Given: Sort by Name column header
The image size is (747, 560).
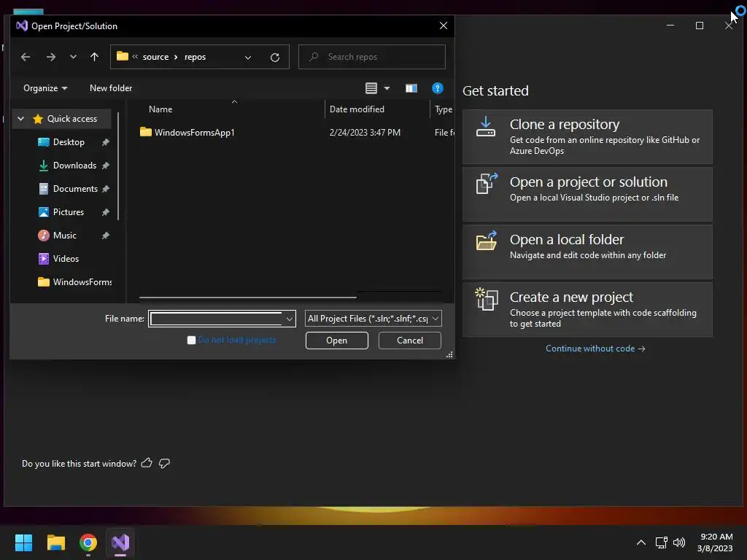Looking at the screenshot, I should click(x=160, y=109).
